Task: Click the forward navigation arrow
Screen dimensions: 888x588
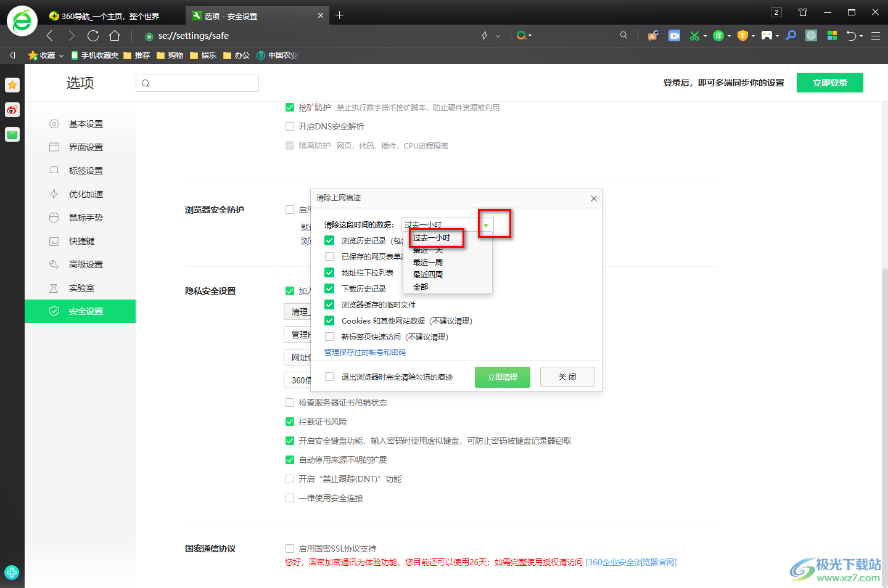Action: (x=72, y=36)
